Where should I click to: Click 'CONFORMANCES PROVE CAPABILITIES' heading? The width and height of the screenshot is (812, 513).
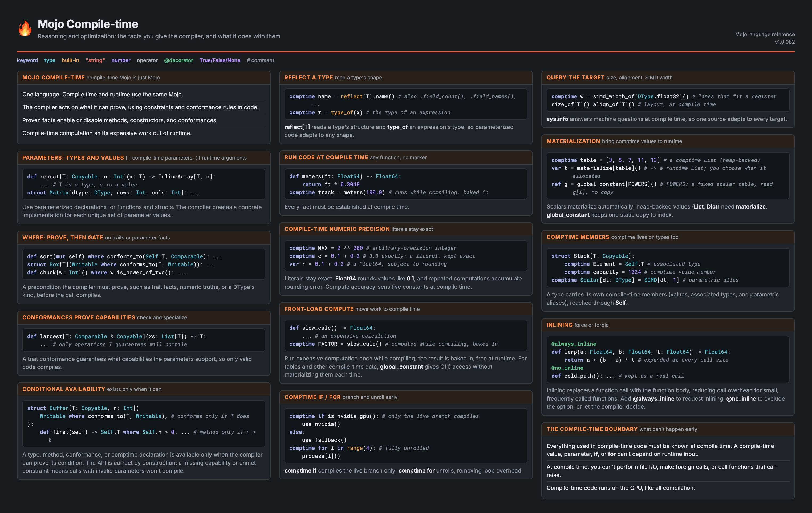(x=79, y=317)
